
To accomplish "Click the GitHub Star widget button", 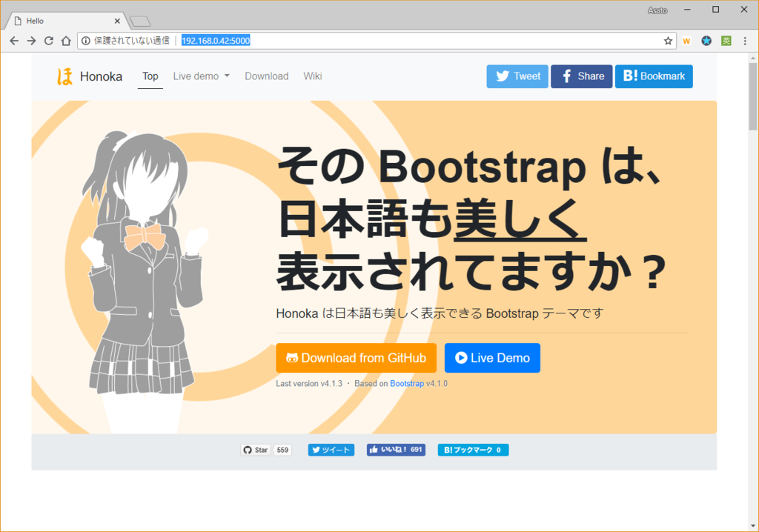I will click(256, 450).
